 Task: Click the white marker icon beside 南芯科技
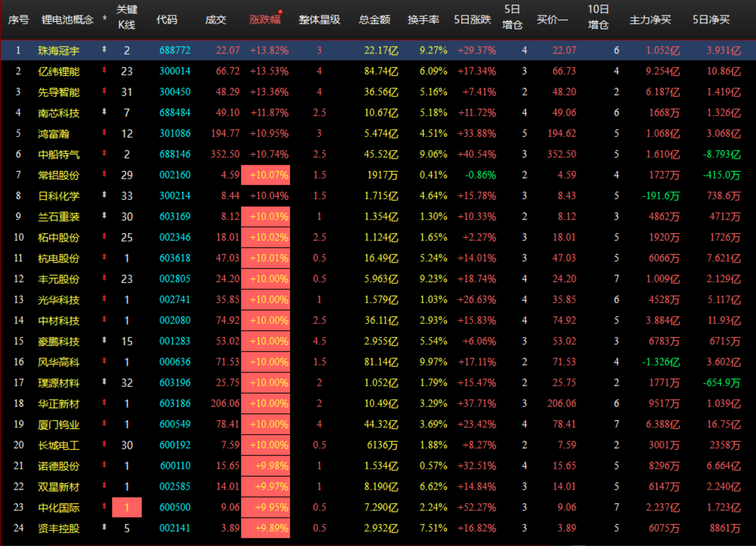pos(105,112)
